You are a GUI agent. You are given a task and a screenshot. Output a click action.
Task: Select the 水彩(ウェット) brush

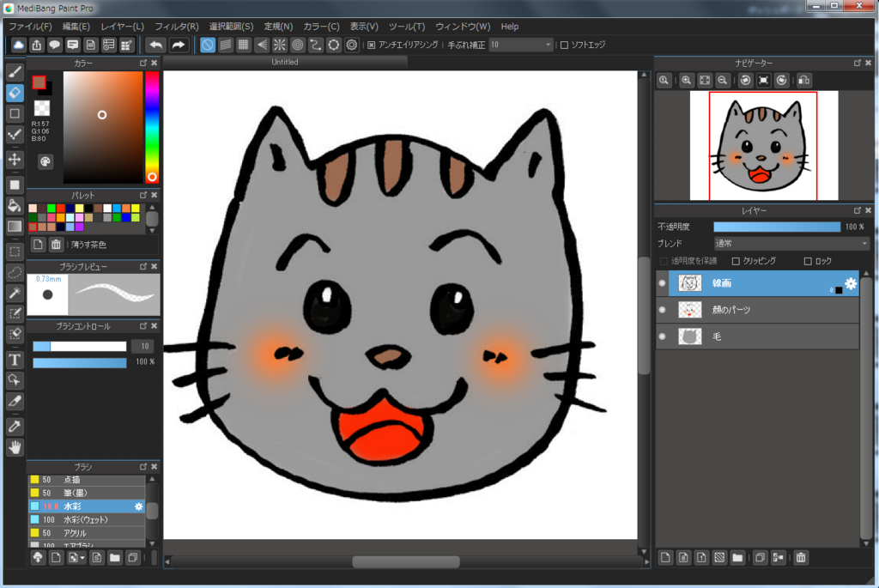(x=87, y=519)
